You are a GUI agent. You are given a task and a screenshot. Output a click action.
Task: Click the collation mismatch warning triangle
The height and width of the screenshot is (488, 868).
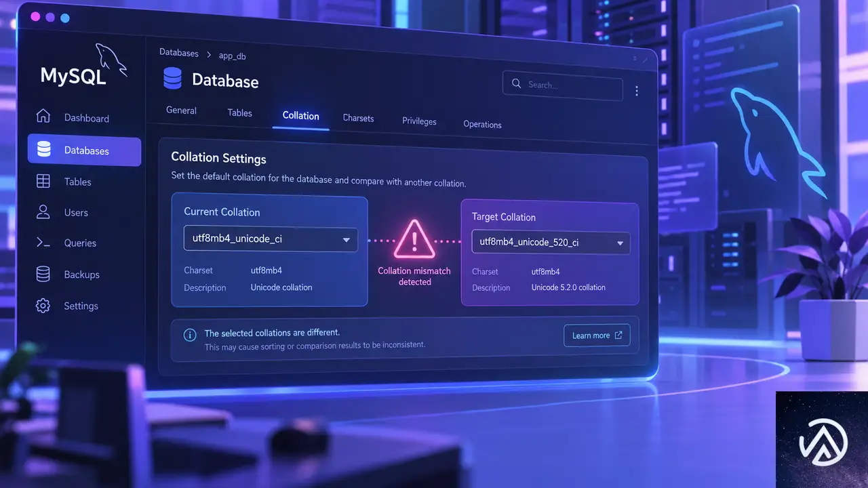[x=414, y=241]
